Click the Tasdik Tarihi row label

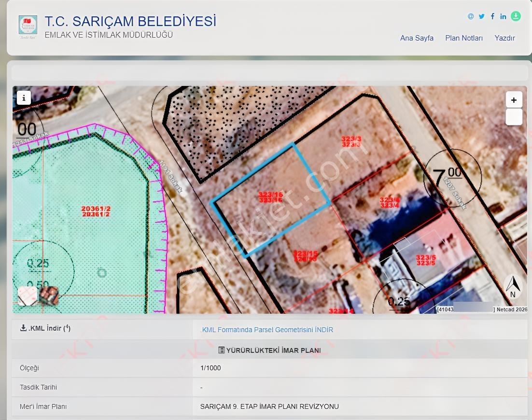pos(38,387)
